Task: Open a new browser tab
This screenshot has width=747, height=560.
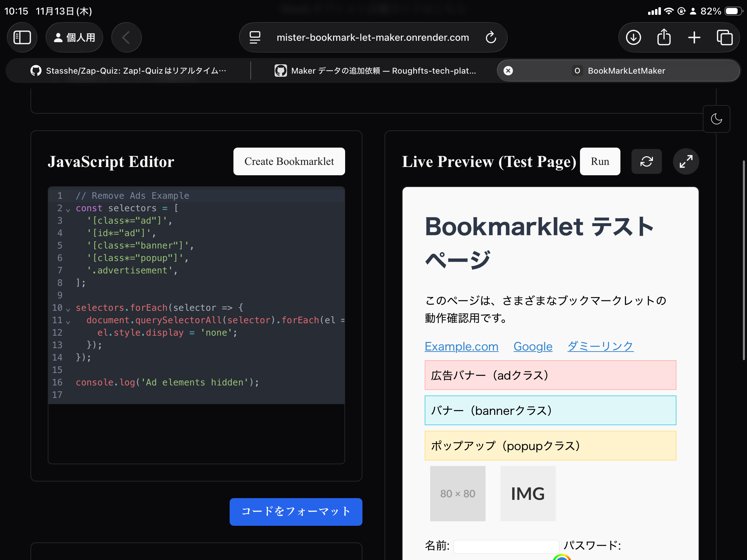Action: pyautogui.click(x=694, y=37)
